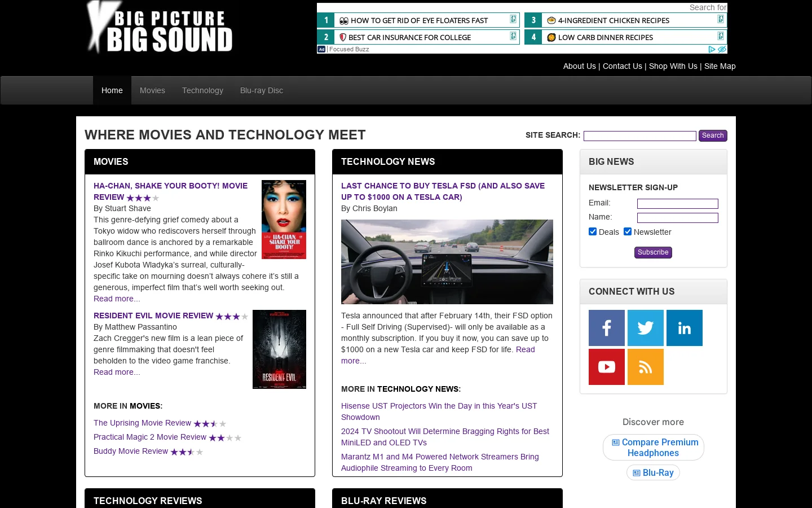Click author name Matthew Passantino
Image resolution: width=812 pixels, height=508 pixels.
click(141, 327)
